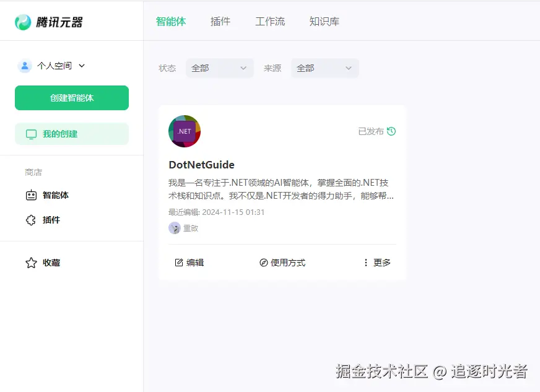Click the robot icon in the store section
This screenshot has height=392, width=540.
[31, 195]
